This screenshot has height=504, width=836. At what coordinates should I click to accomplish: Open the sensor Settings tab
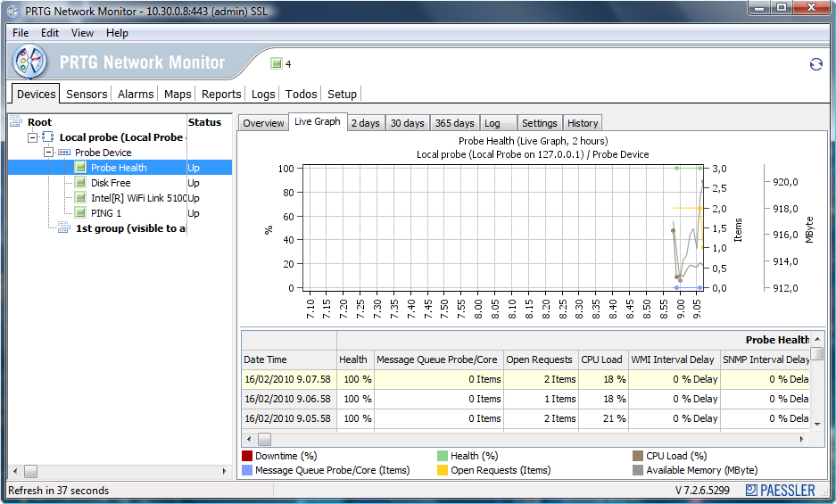pos(540,123)
